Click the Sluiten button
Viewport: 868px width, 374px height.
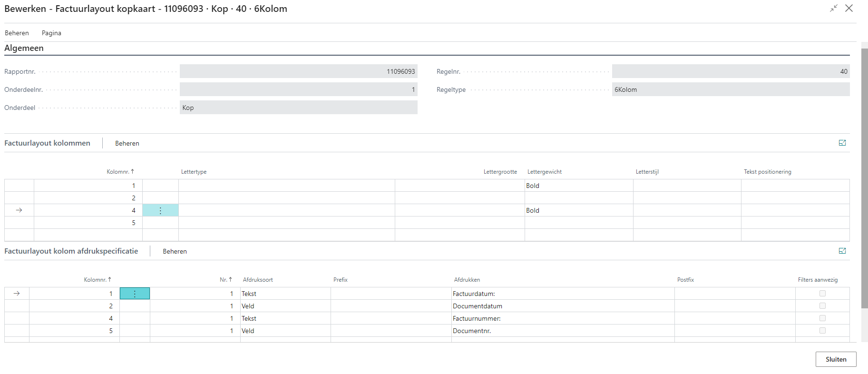click(x=836, y=359)
